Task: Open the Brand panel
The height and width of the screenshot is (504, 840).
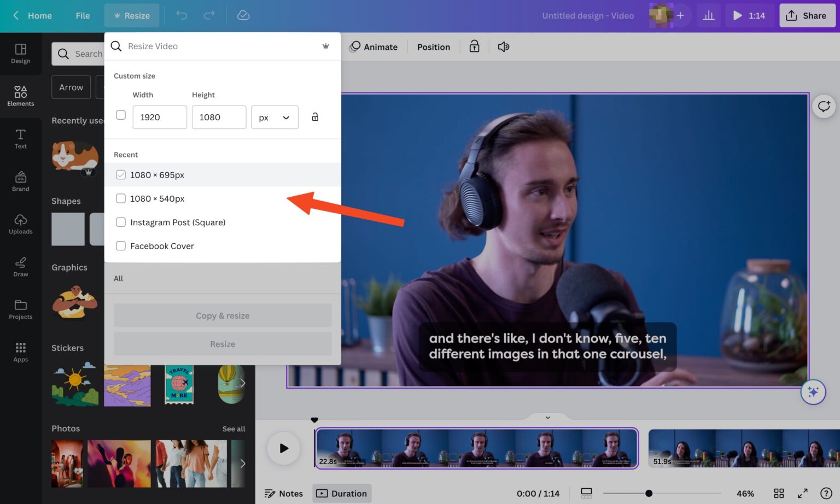Action: [x=20, y=181]
